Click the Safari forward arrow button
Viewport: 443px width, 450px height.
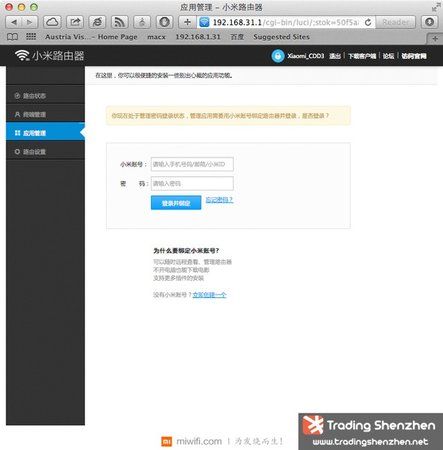tap(30, 22)
